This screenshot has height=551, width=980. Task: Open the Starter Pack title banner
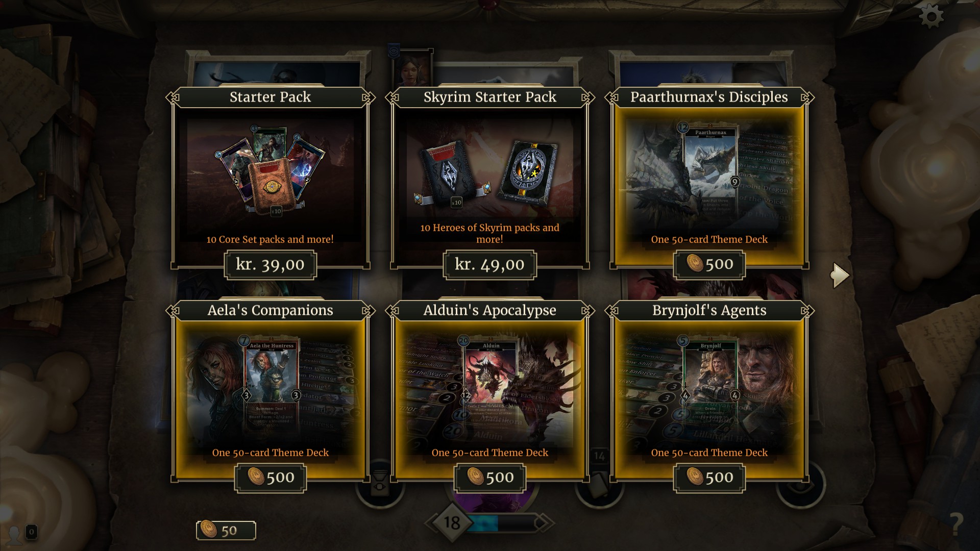click(x=271, y=97)
